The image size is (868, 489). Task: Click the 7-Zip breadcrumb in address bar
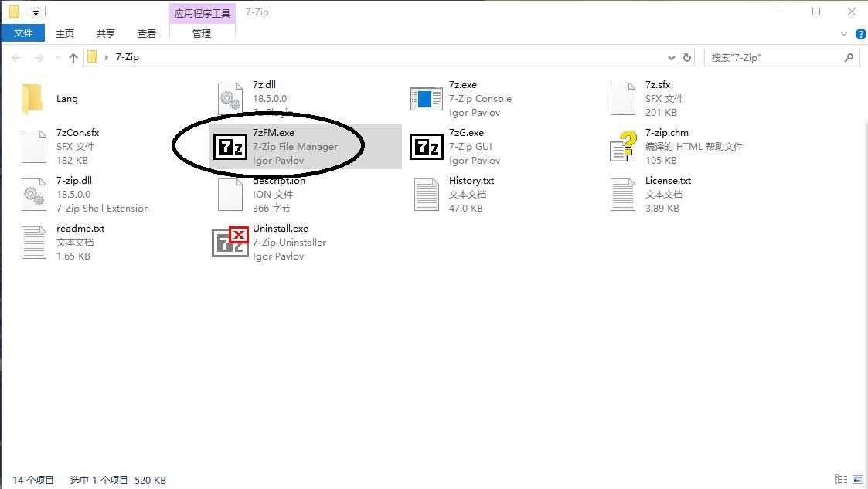(x=128, y=57)
